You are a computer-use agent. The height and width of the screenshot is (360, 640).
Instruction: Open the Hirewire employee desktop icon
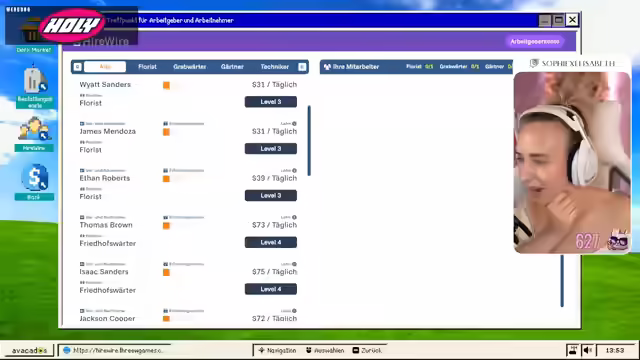pos(34,134)
